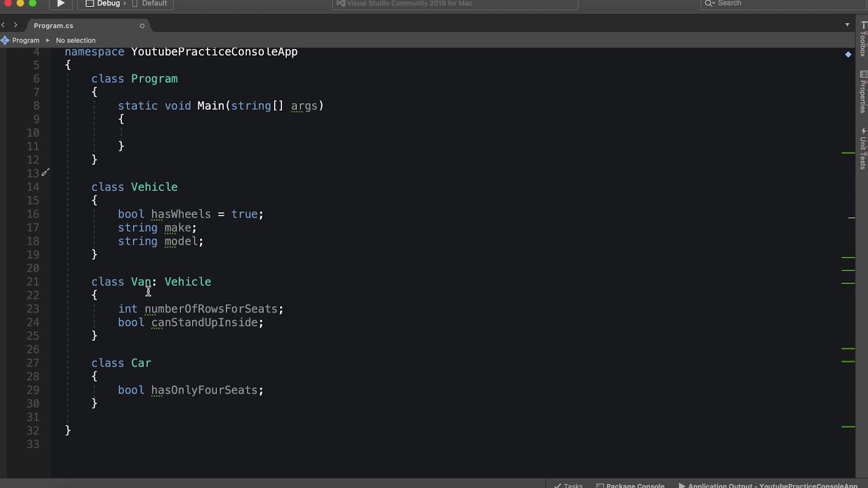
Task: Click the hasOnlyFourSeats variable
Action: click(204, 390)
